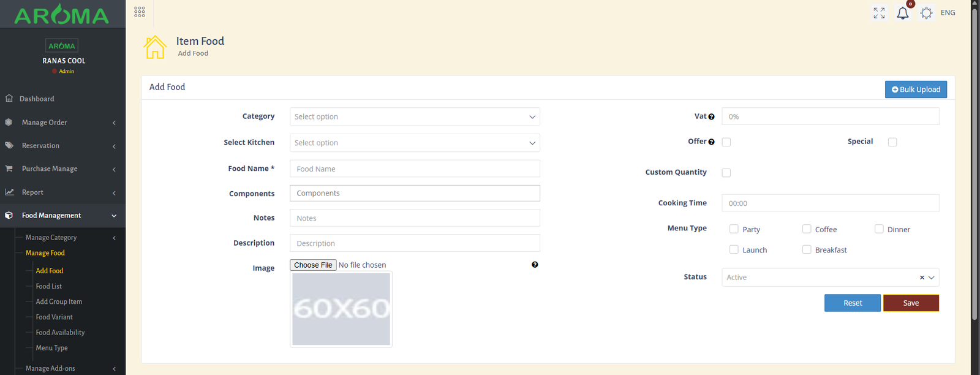Toggle the Custom Quantity checkbox
Image resolution: width=980 pixels, height=375 pixels.
click(x=726, y=173)
